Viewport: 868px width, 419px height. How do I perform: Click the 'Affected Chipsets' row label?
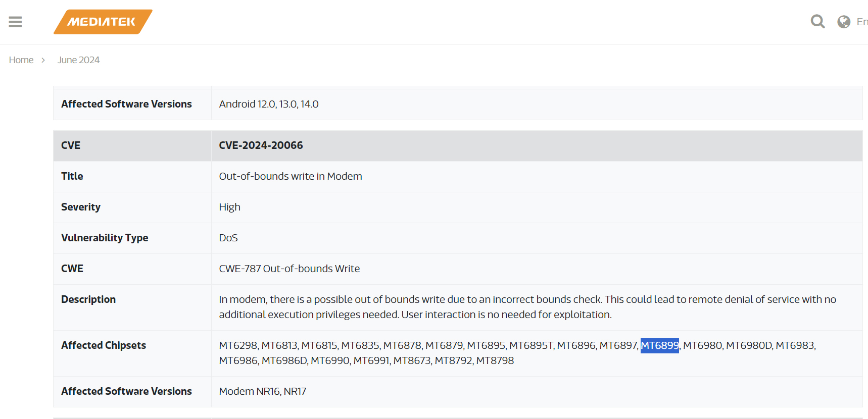tap(104, 345)
